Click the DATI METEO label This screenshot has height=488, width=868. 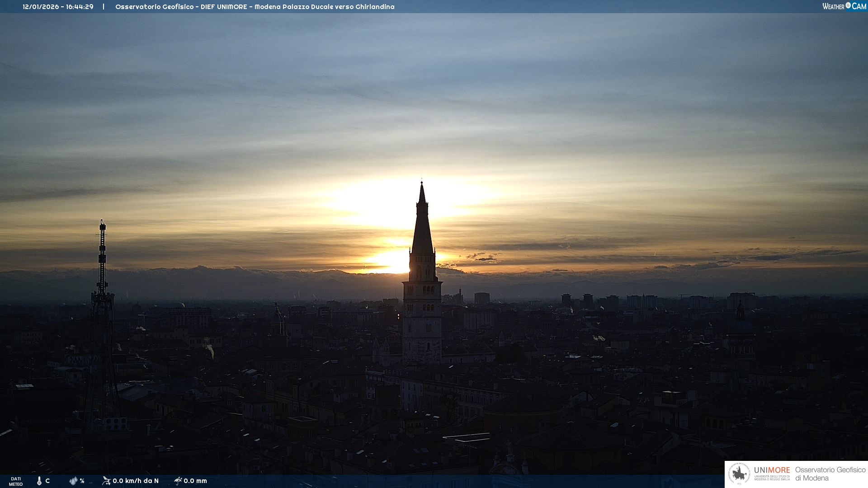coord(16,481)
